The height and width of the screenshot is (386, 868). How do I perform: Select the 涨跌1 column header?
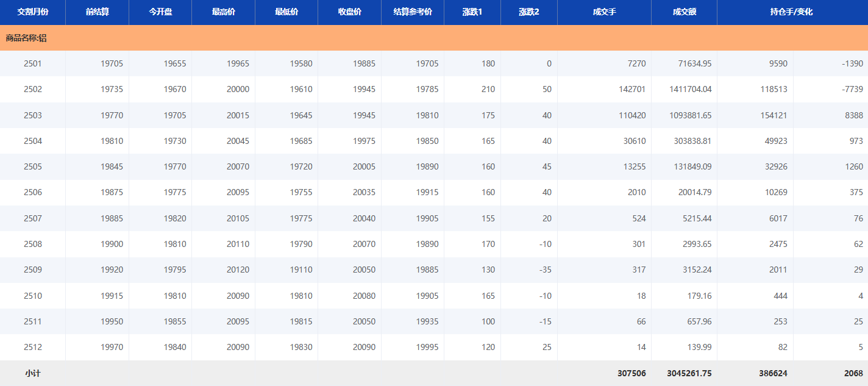pyautogui.click(x=472, y=12)
